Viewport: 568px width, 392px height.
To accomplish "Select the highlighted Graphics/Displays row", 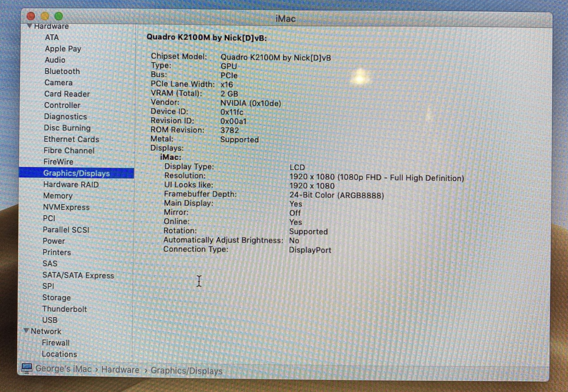I will click(77, 173).
